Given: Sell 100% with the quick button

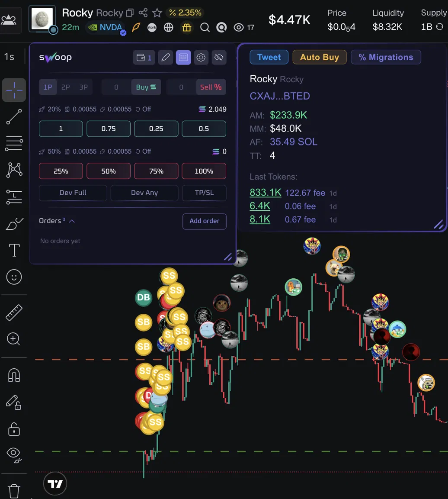Looking at the screenshot, I should (204, 171).
